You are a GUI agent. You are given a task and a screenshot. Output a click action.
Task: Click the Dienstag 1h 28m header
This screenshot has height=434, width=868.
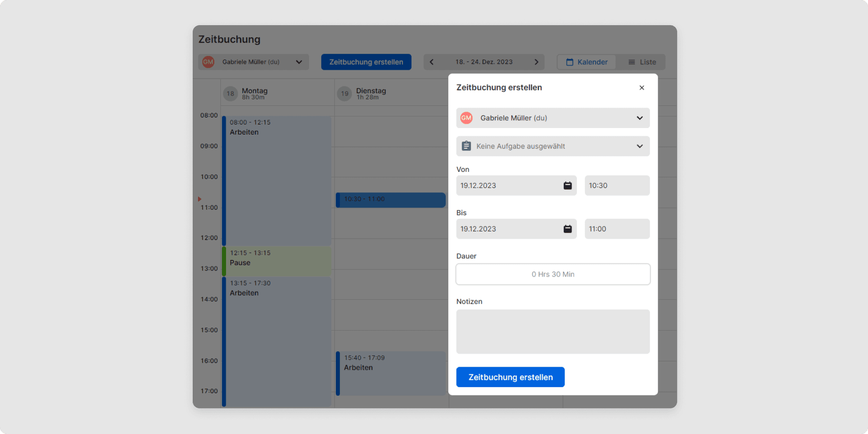[371, 94]
